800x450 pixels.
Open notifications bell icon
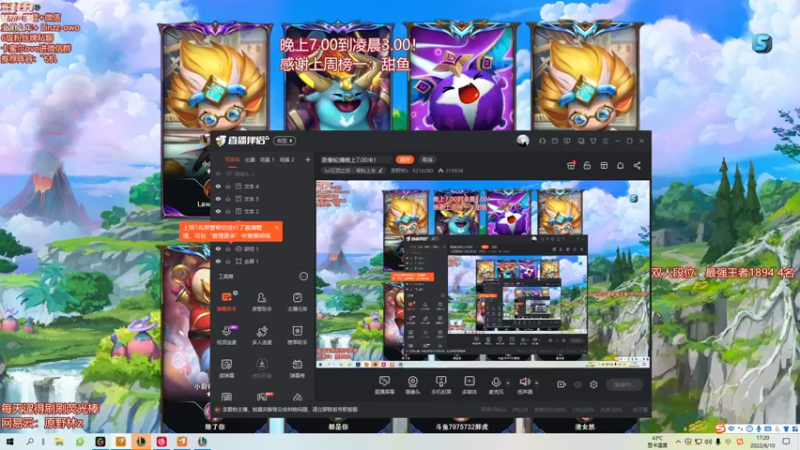(620, 165)
